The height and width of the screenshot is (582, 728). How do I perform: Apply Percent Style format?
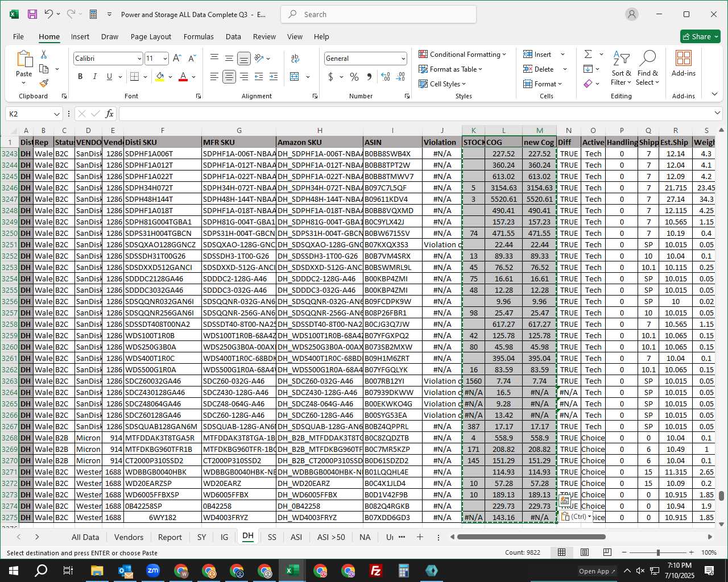pyautogui.click(x=354, y=77)
